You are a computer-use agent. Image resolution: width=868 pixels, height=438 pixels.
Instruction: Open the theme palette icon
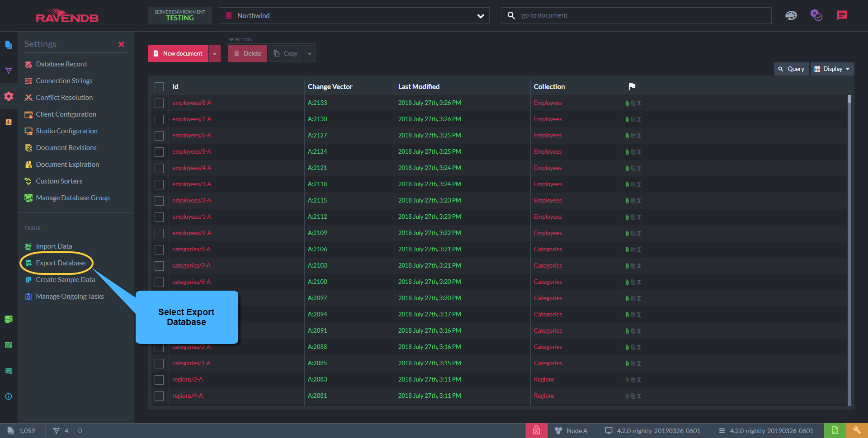click(x=791, y=15)
